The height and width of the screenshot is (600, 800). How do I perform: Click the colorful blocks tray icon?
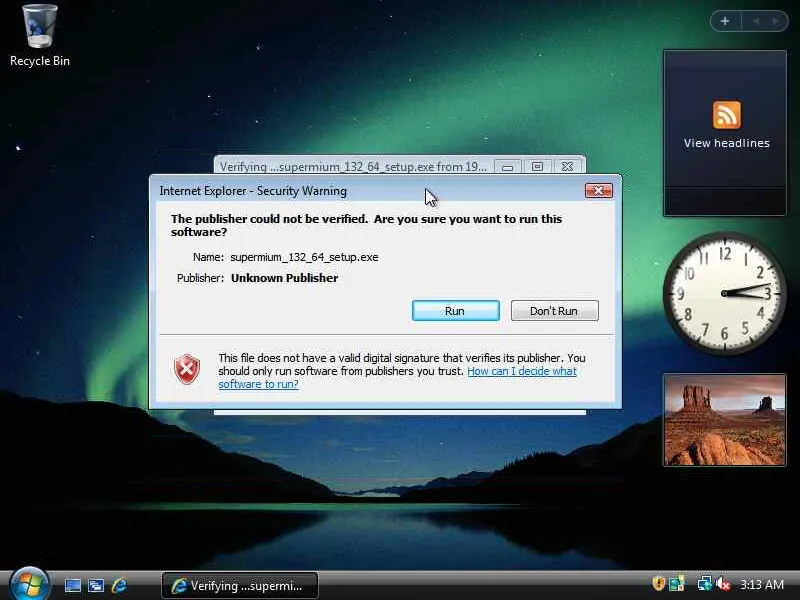(x=677, y=584)
